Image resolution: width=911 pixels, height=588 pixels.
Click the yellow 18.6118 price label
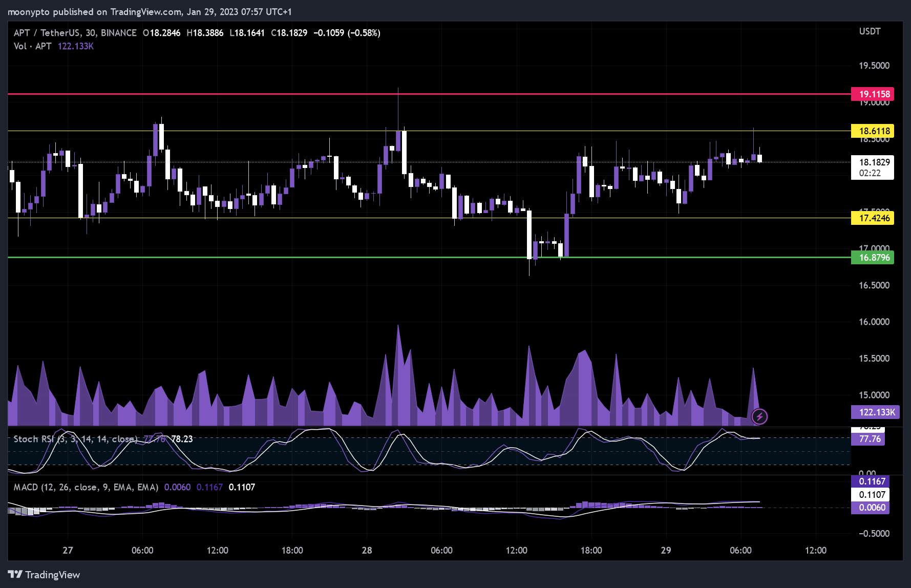tap(873, 131)
